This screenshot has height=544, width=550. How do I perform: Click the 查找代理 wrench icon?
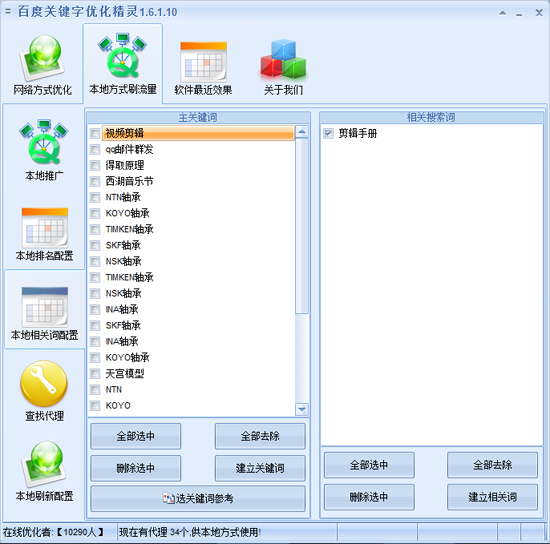coord(44,384)
